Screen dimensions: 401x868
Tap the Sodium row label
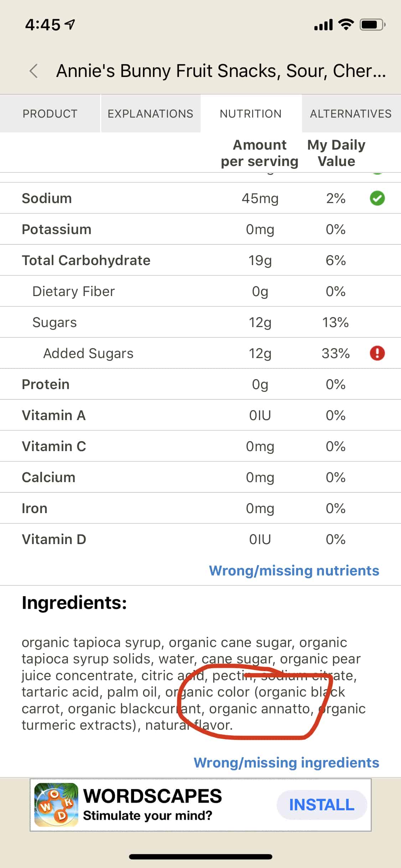[47, 198]
